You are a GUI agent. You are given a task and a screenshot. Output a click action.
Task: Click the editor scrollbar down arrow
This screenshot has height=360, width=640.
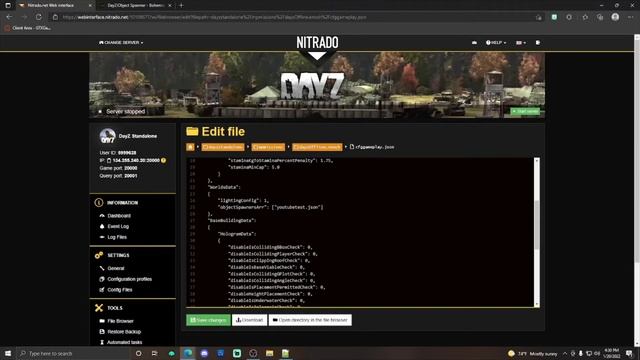pyautogui.click(x=537, y=304)
